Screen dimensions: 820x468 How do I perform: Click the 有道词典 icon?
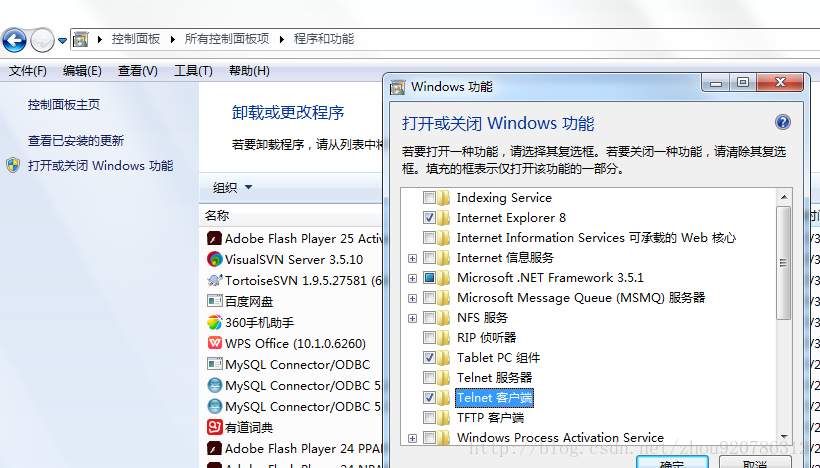coord(214,427)
